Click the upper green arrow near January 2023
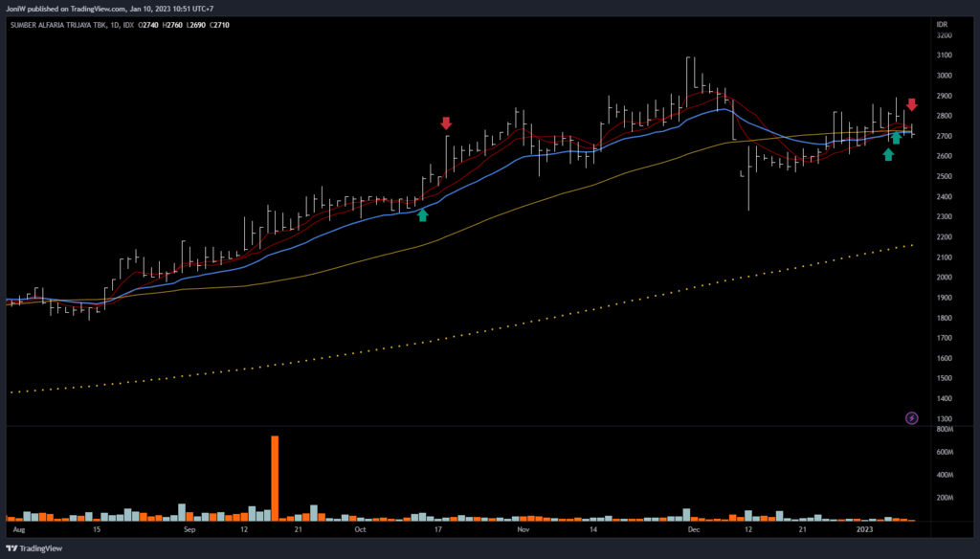 click(896, 137)
